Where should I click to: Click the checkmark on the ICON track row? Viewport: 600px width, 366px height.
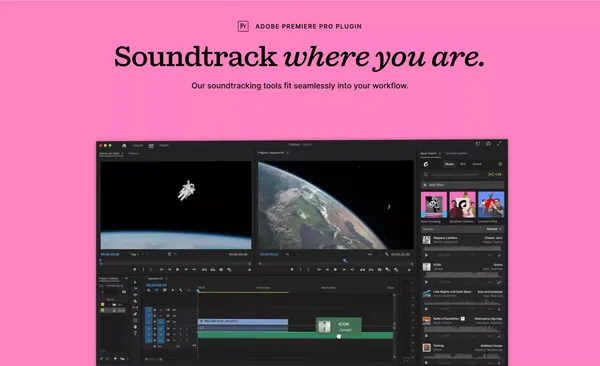pos(499,282)
